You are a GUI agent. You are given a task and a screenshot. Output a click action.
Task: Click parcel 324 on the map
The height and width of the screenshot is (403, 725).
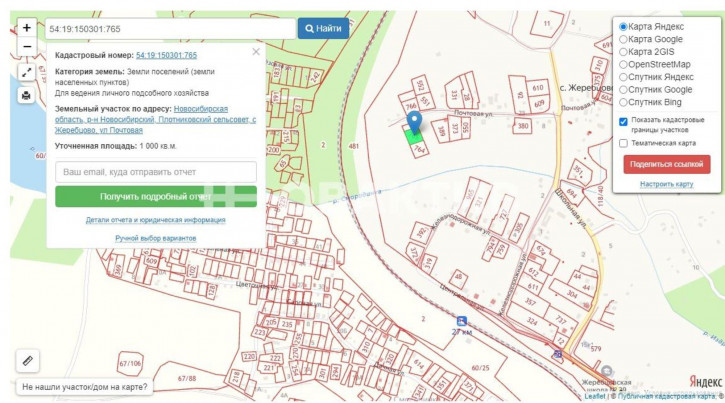[x=532, y=321]
